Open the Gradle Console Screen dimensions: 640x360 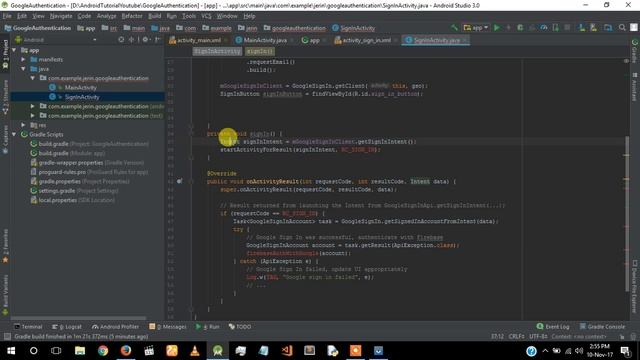click(602, 327)
